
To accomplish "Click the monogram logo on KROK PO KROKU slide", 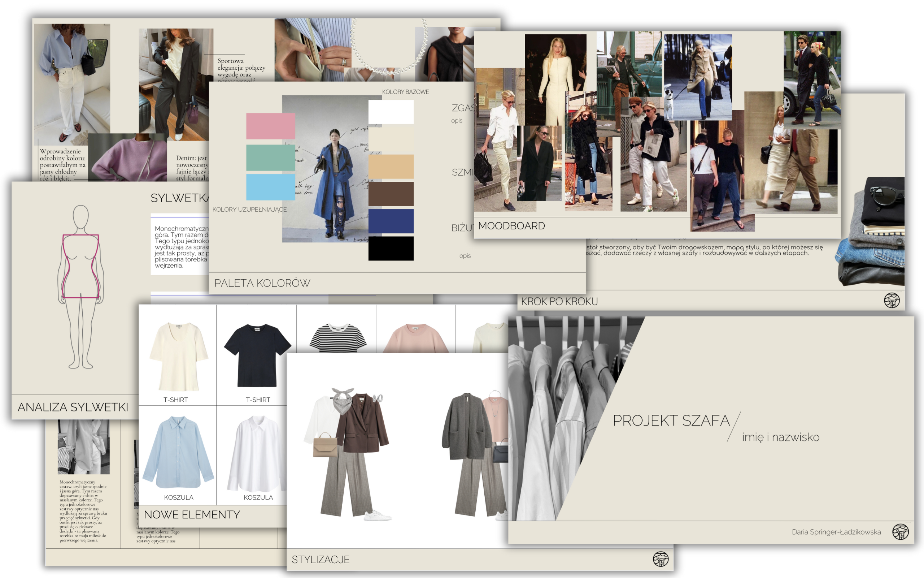I will [x=892, y=301].
